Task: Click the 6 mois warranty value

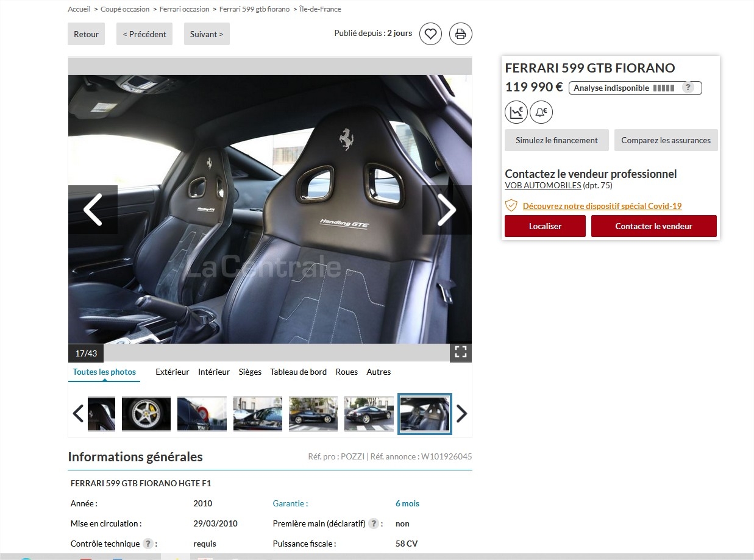Action: coord(407,503)
